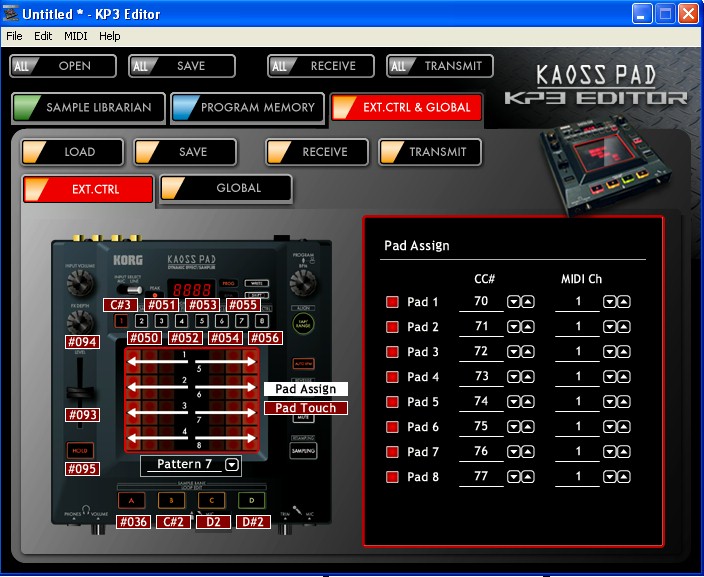
Task: Increase Pad 1 CC# with up arrow
Action: pos(528,302)
